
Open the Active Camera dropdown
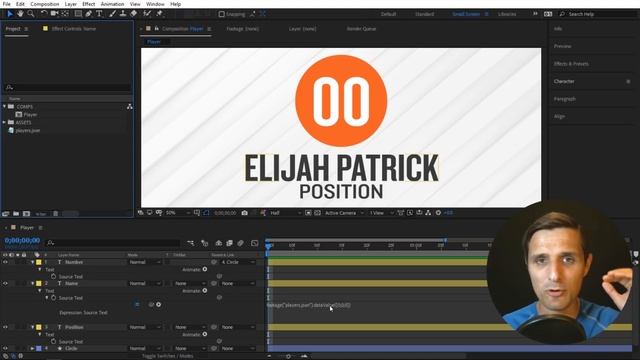coord(344,213)
